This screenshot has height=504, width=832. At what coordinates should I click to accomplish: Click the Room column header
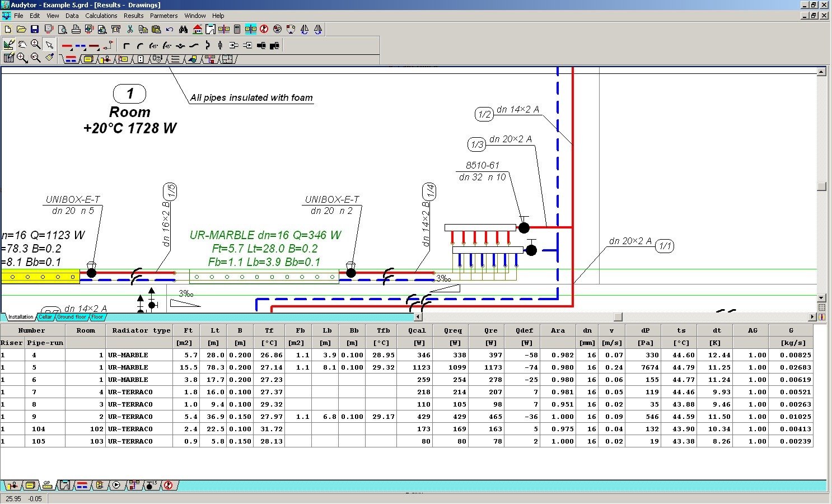pos(86,330)
